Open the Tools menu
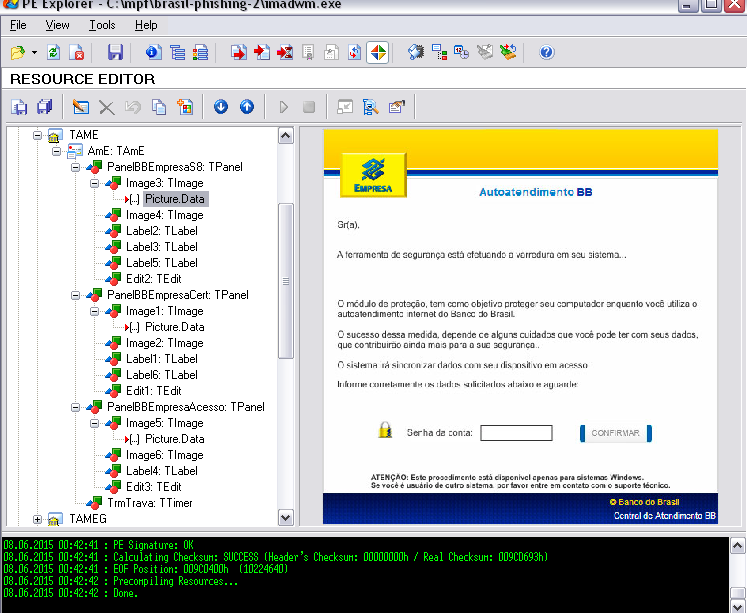This screenshot has height=613, width=747. click(x=102, y=25)
